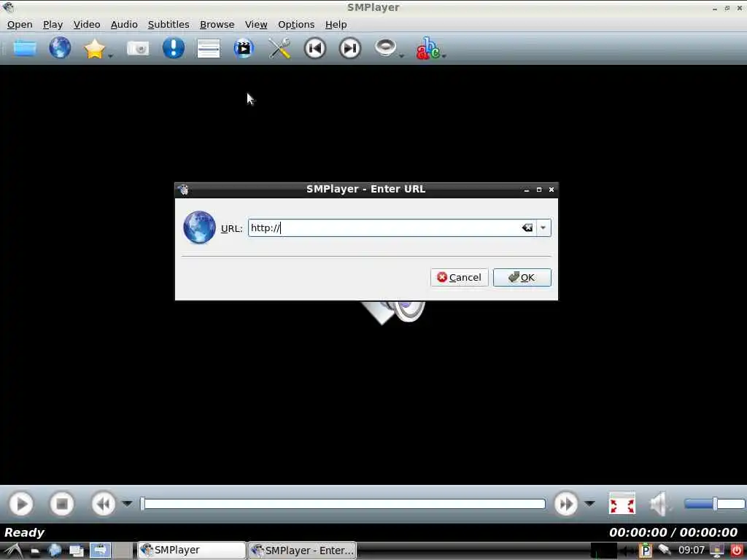Show file information blue exclamation icon
The height and width of the screenshot is (560, 747).
tap(174, 48)
